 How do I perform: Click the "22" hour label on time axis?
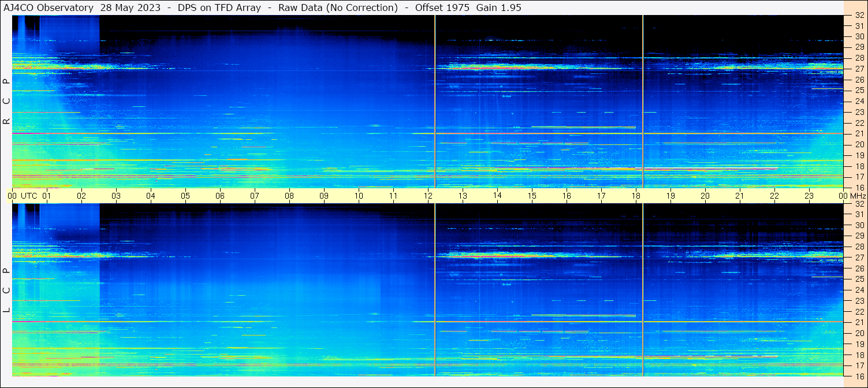coord(774,196)
